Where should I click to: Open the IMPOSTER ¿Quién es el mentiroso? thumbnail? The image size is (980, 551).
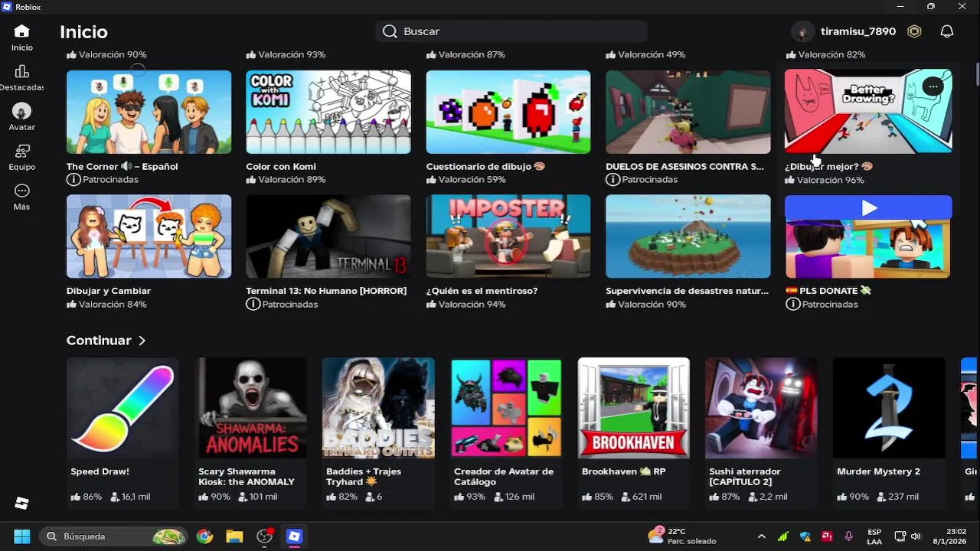pos(508,236)
